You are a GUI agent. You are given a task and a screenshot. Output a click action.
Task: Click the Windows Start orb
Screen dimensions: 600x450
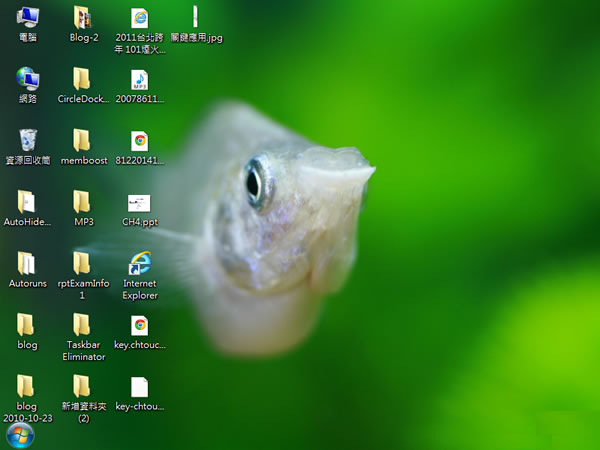tap(20, 435)
